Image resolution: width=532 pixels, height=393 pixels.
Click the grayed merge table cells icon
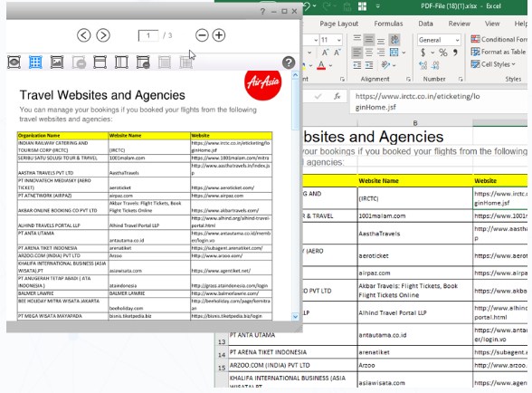(165, 62)
